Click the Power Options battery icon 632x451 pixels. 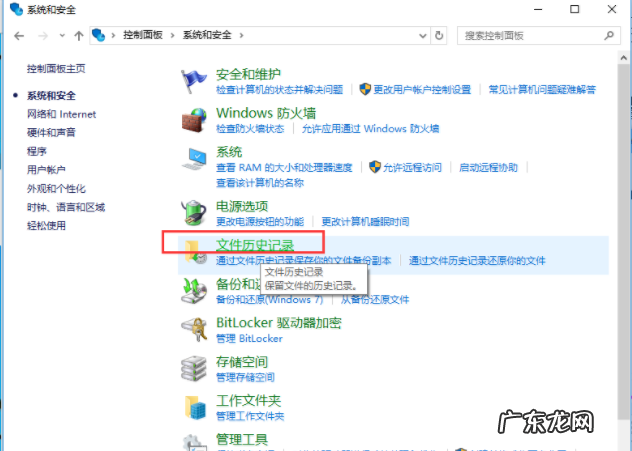194,212
